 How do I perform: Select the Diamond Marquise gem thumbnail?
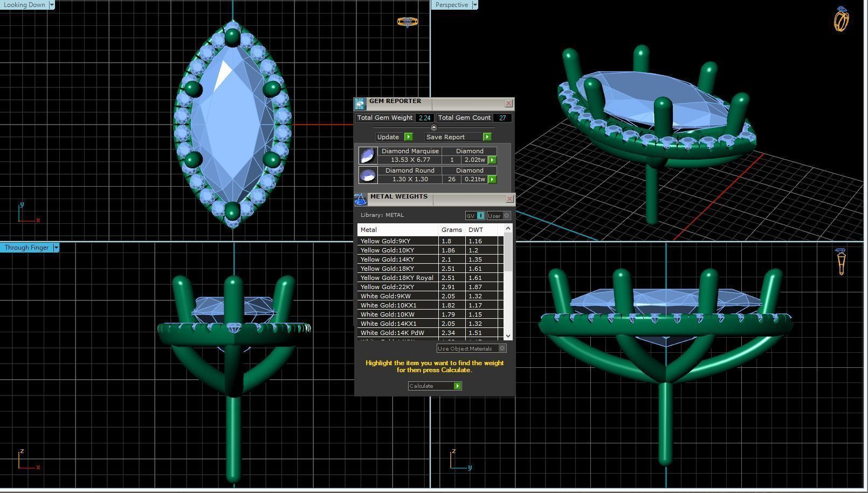368,155
